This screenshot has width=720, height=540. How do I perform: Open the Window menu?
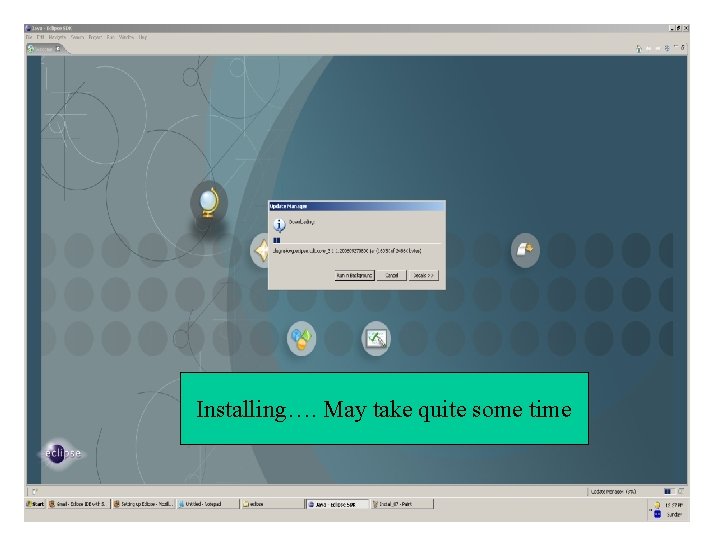[x=126, y=37]
